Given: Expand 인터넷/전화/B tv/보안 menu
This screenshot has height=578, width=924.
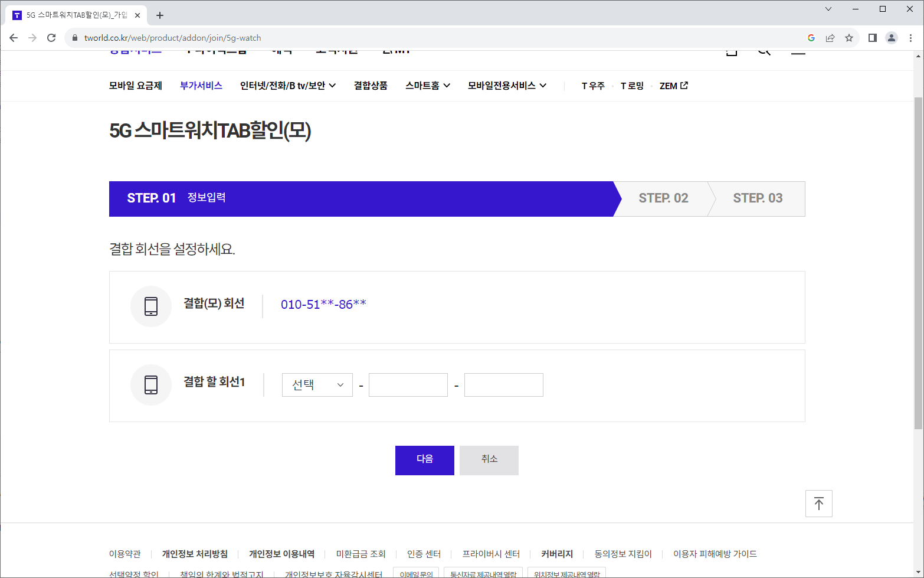Looking at the screenshot, I should tap(288, 86).
